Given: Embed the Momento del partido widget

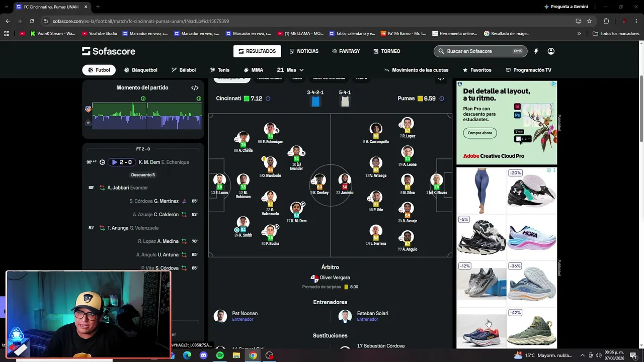Looking at the screenshot, I should pos(195,87).
